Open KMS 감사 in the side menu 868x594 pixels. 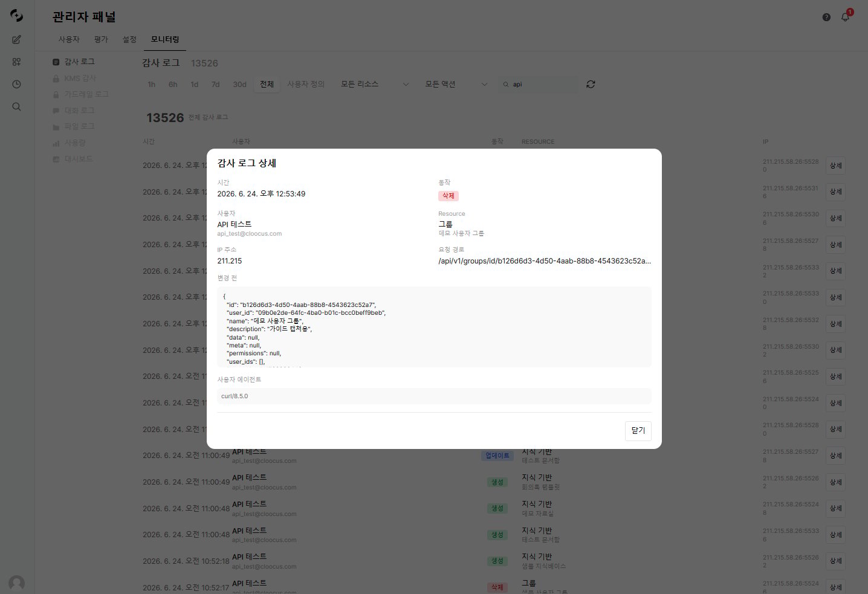(x=80, y=79)
